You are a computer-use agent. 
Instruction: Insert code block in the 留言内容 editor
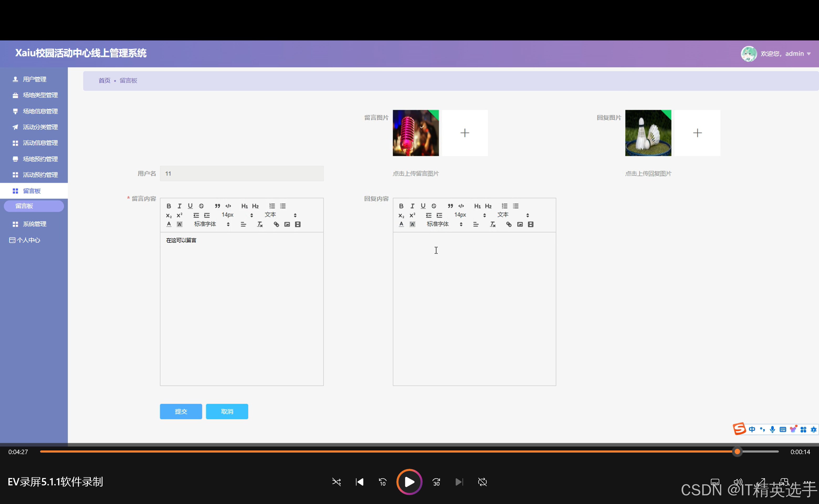(x=228, y=206)
